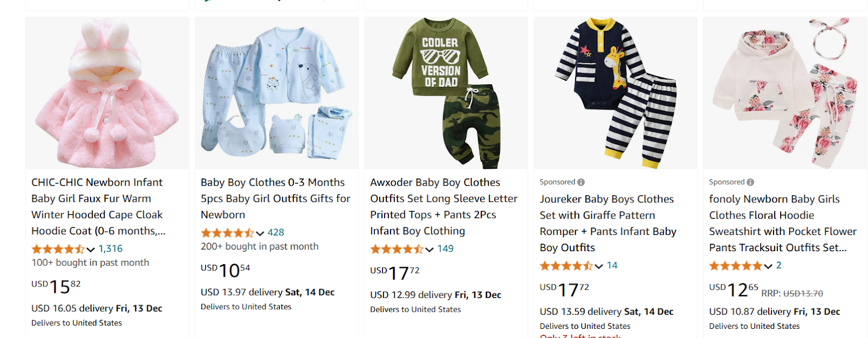Open the 1,316 reviews link
This screenshot has width=868, height=338.
(110, 248)
